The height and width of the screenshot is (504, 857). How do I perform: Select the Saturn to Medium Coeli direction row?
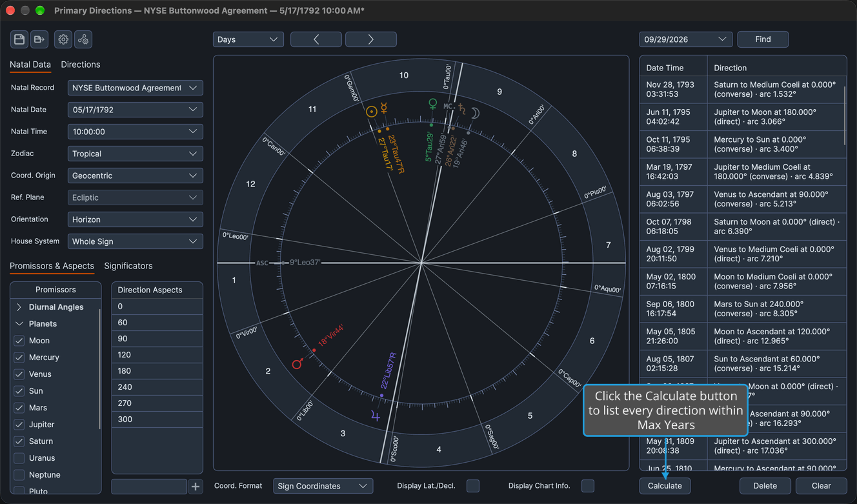click(x=743, y=89)
